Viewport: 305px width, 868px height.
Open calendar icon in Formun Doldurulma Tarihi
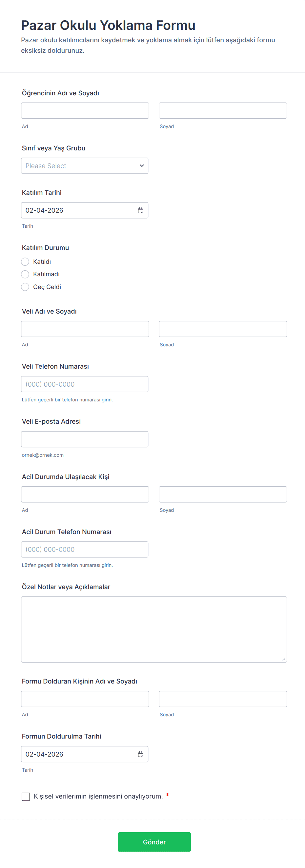pos(141,754)
